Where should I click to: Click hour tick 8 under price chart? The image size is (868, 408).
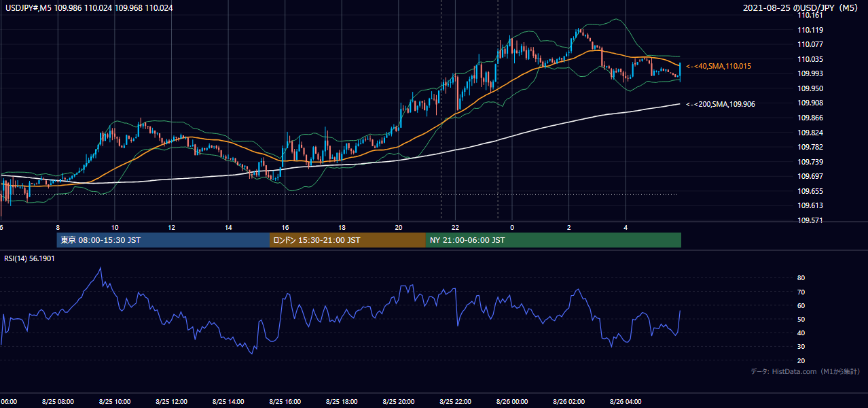click(x=58, y=228)
